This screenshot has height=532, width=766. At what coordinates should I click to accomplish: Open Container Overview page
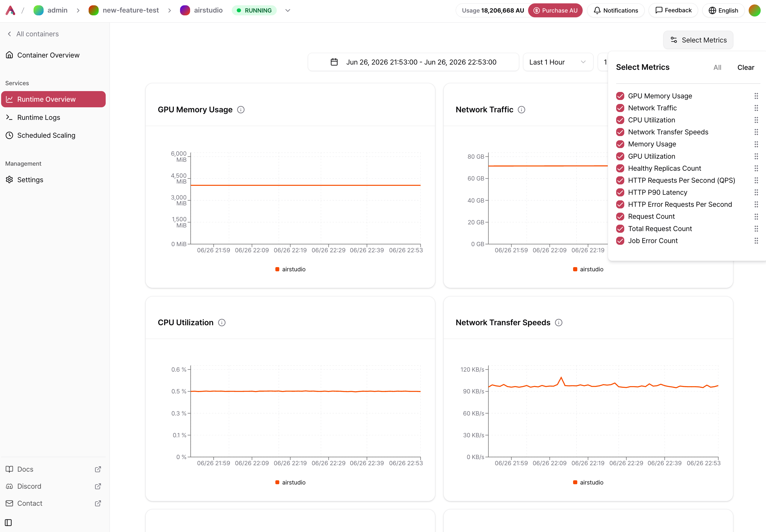(53, 55)
